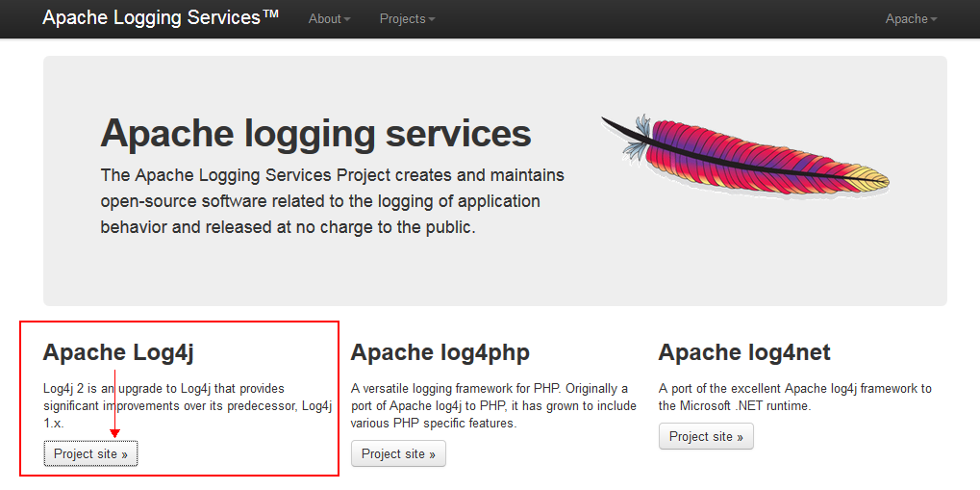Screen dimensions: 980x490
Task: Go to Apache Logging Services™ home brand link
Action: point(161,17)
